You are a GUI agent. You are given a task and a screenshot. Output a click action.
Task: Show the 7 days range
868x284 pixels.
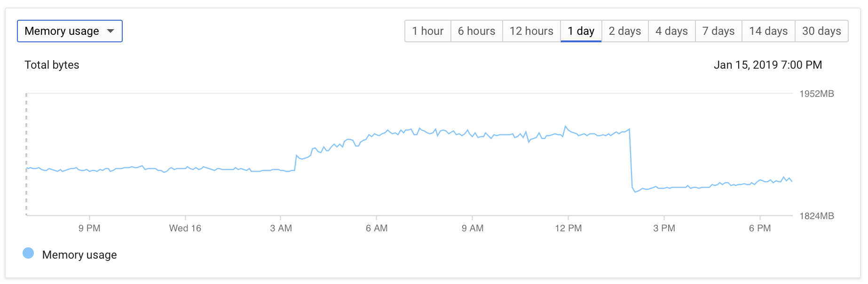click(x=718, y=31)
